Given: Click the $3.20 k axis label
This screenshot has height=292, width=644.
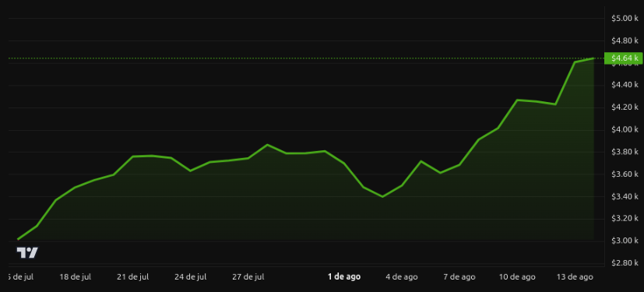Looking at the screenshot, I should (x=625, y=219).
